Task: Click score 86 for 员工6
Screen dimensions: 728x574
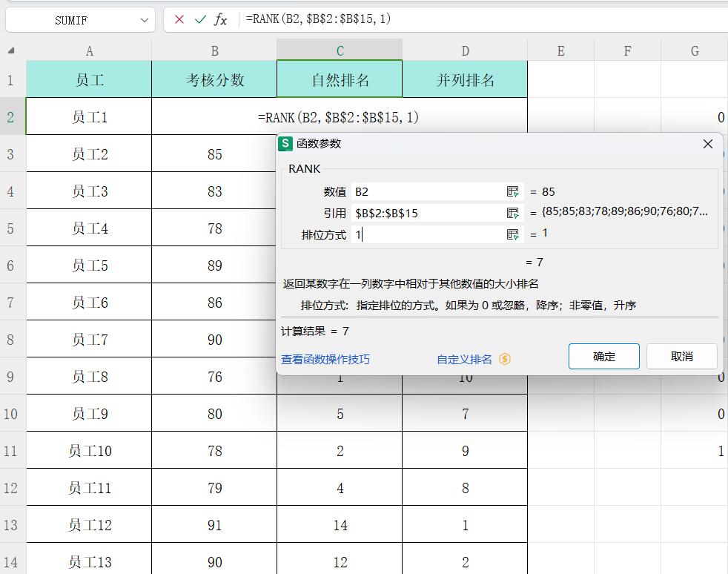Action: (x=214, y=303)
